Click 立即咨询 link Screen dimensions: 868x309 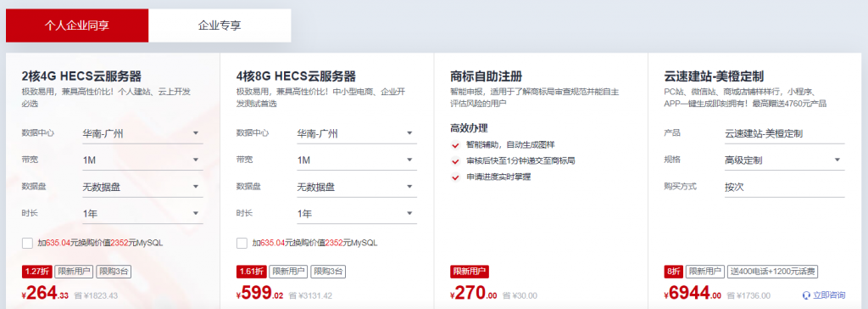point(829,295)
